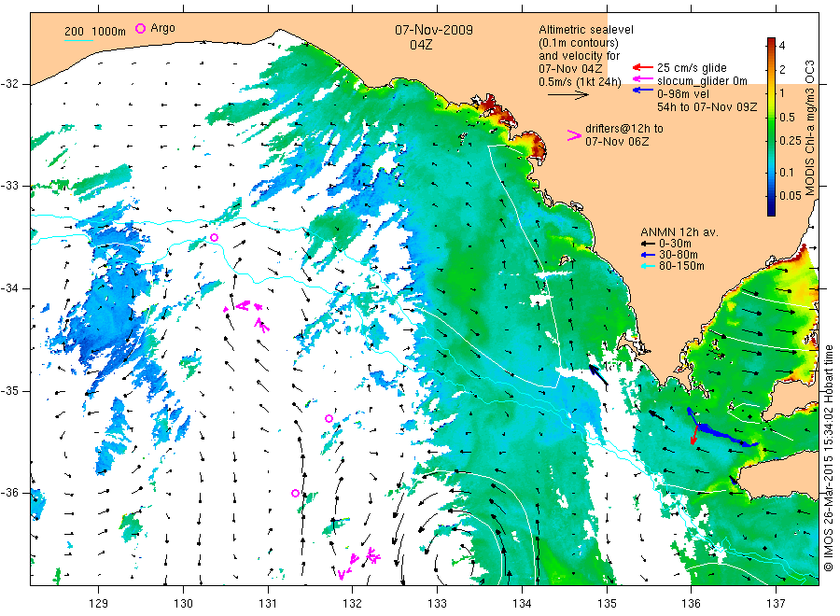The height and width of the screenshot is (616, 840).
Task: Click the longitude axis label '135'
Action: click(607, 604)
